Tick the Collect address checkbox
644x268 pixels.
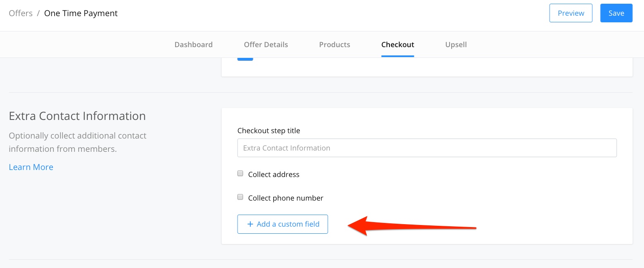(x=240, y=174)
